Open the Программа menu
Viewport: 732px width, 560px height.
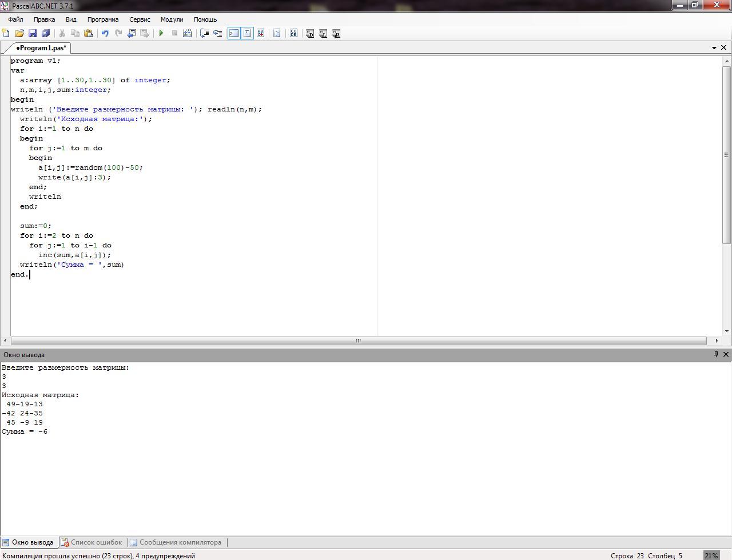click(103, 19)
